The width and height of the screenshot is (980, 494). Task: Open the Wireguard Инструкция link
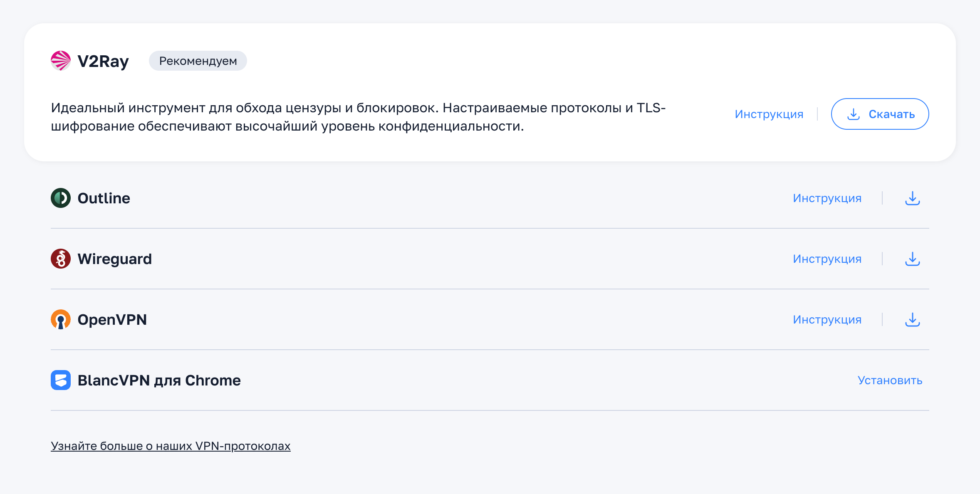[x=827, y=259]
